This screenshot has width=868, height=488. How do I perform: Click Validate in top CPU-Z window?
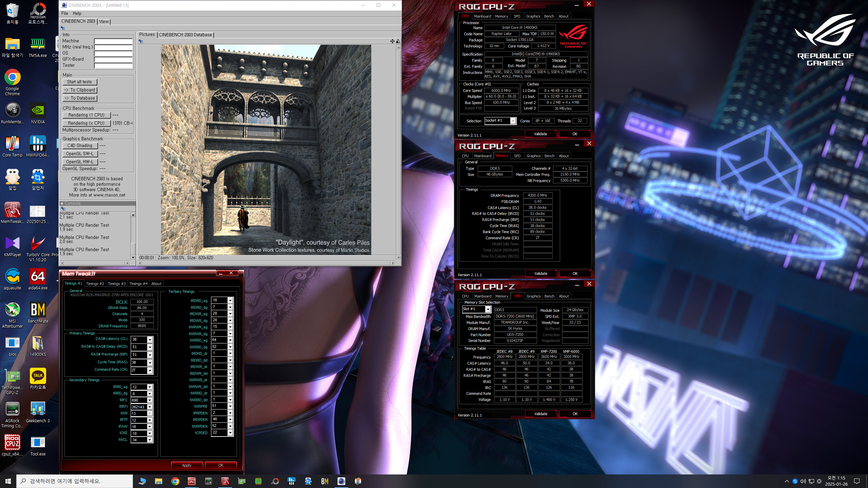click(540, 134)
